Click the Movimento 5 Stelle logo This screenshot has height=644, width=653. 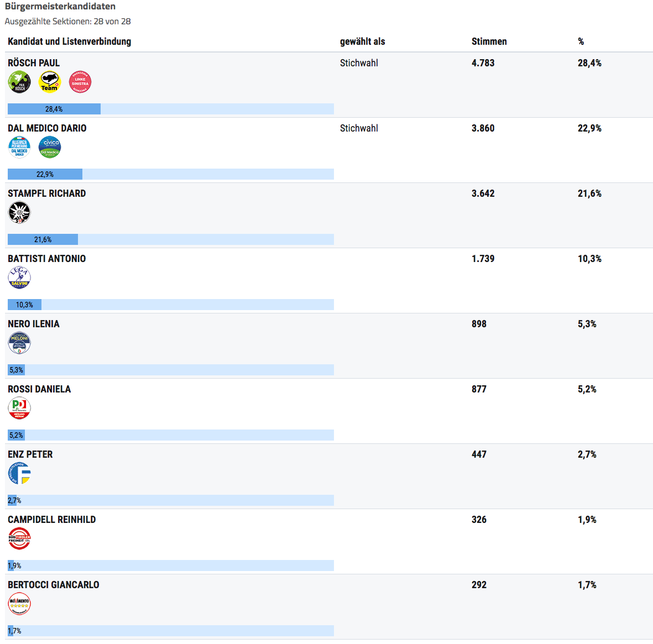click(x=19, y=604)
